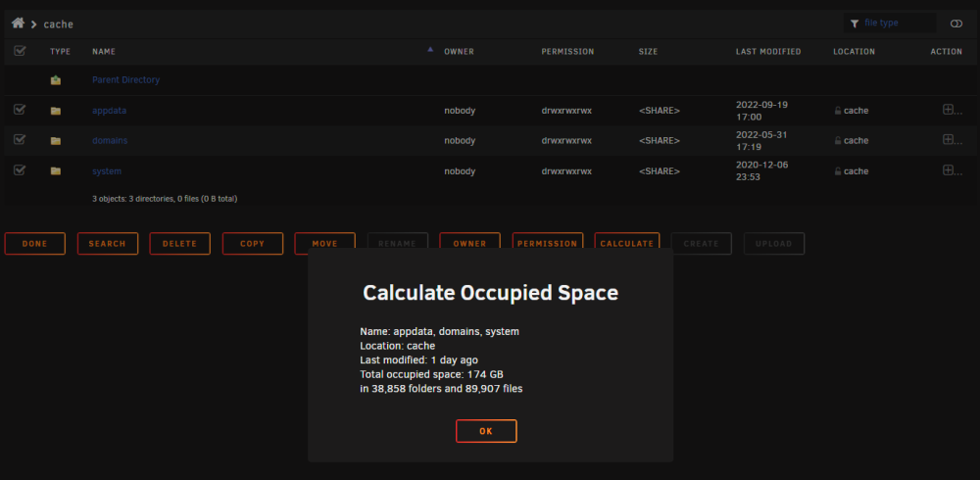The height and width of the screenshot is (480, 980).
Task: Open the system folder link
Action: click(107, 170)
